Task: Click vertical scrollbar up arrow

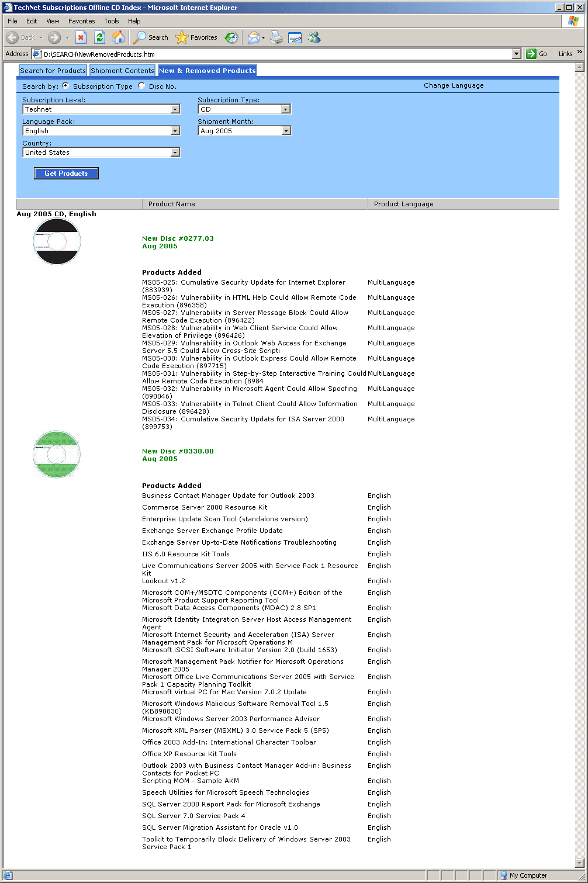Action: point(580,67)
